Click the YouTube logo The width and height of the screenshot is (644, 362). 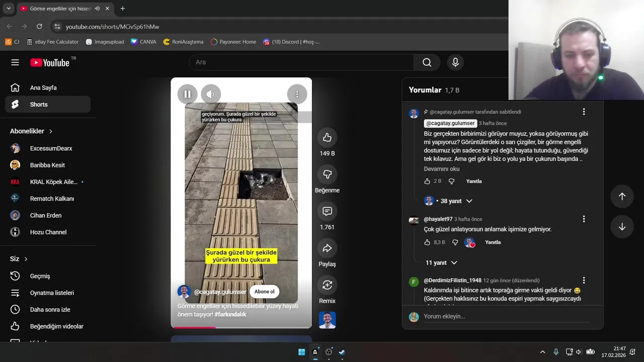point(50,62)
